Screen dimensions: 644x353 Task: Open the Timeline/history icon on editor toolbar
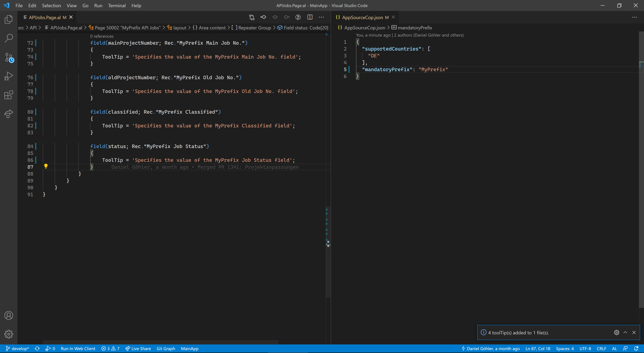pos(298,17)
